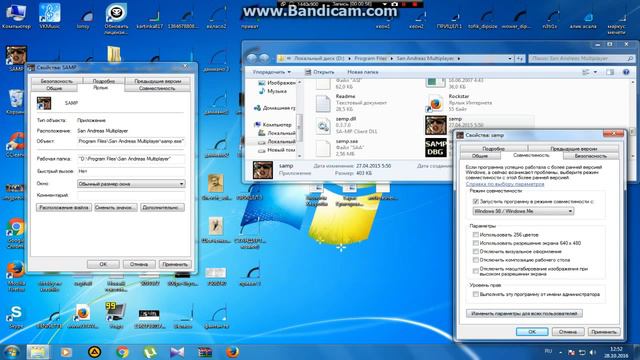Expand arrow after San Andreas Multiplayer breadcrumb
This screenshot has width=640, height=360.
coord(459,59)
